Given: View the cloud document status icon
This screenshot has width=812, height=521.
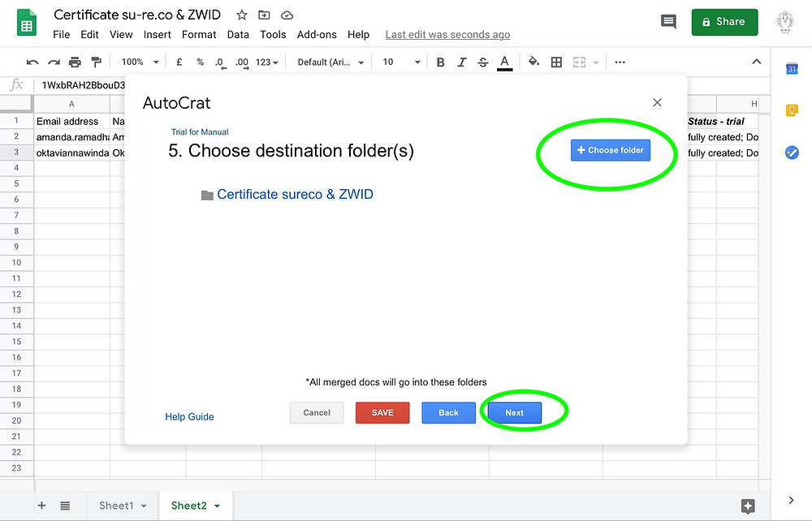Looking at the screenshot, I should [287, 15].
